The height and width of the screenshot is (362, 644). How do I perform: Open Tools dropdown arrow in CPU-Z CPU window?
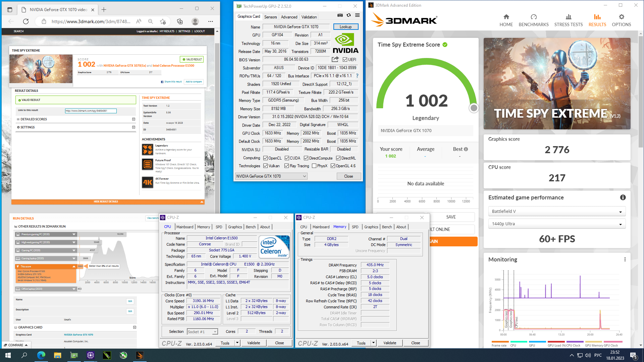[x=237, y=343]
